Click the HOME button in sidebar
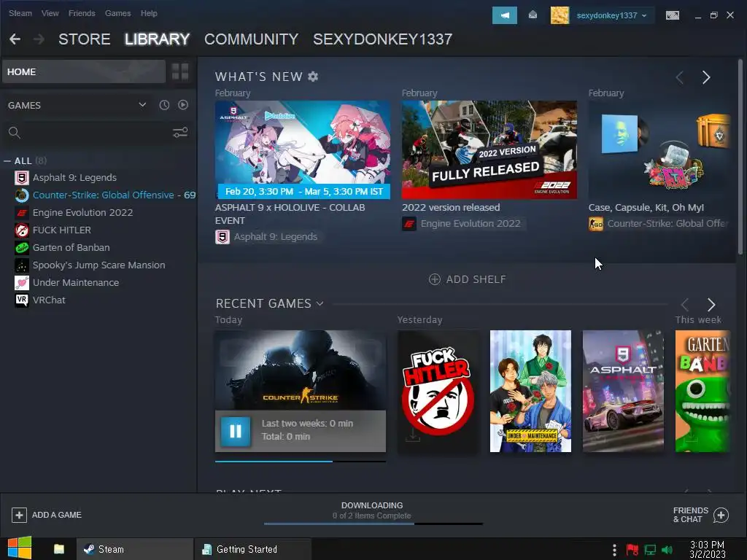747x560 pixels. [x=84, y=72]
